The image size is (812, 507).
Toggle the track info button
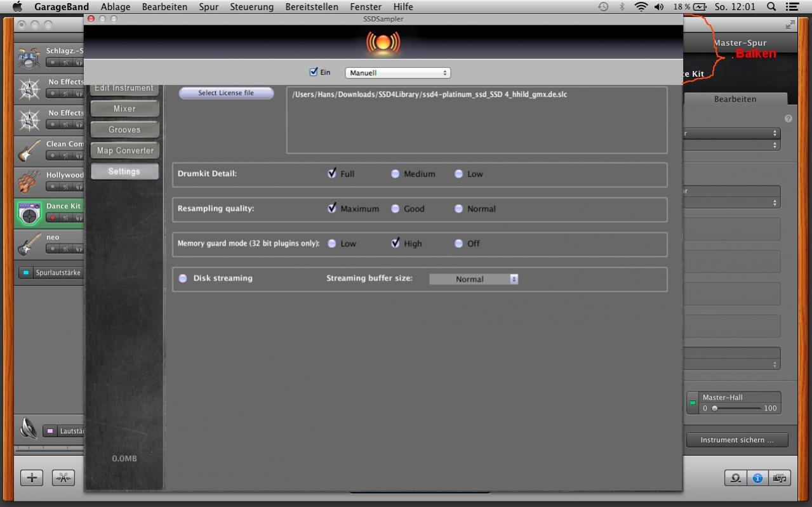tap(757, 478)
